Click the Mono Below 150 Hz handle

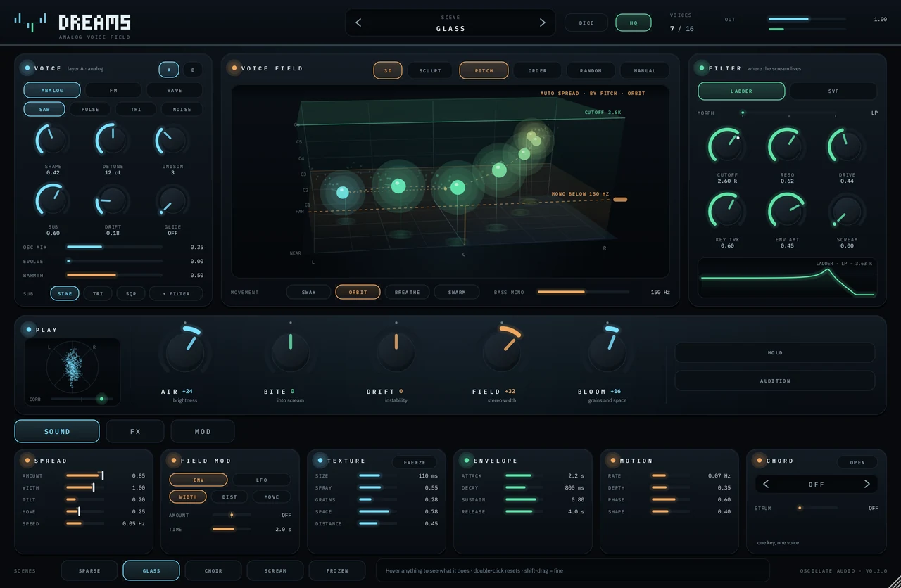coord(620,199)
